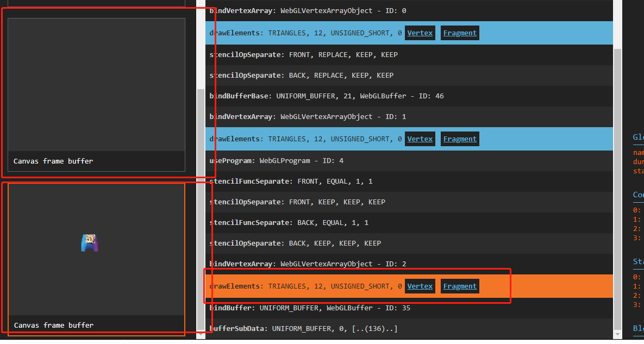Select the frame buffer thumbnail showing the character sprite
The width and height of the screenshot is (644, 344).
point(97,259)
